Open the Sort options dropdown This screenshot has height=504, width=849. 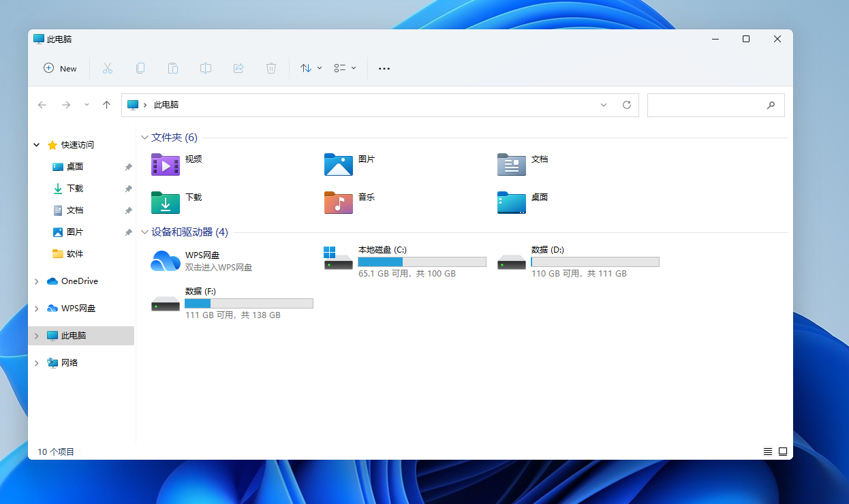[311, 68]
